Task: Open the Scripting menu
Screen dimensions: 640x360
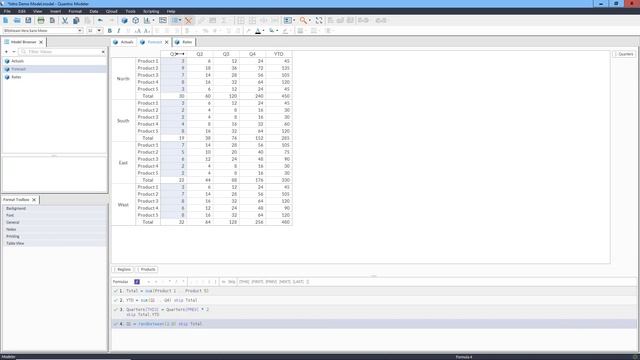Action: pyautogui.click(x=151, y=11)
